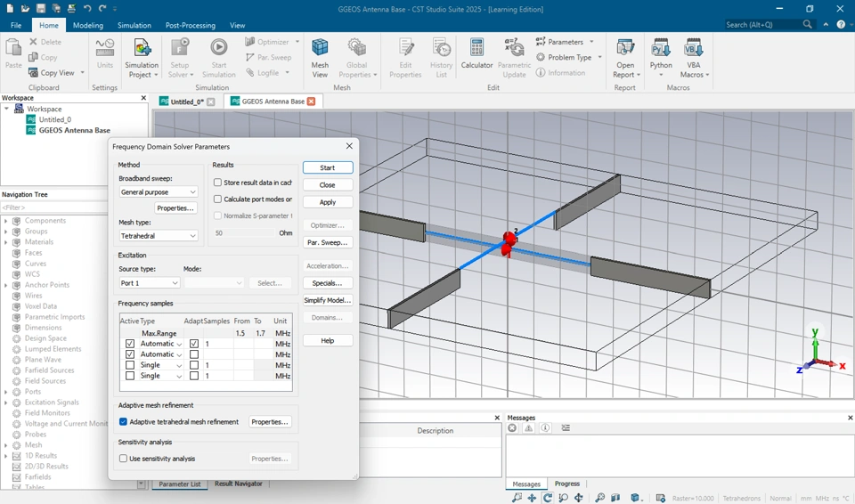The image size is (855, 504).
Task: Click the Undo arrow in title bar
Action: pyautogui.click(x=87, y=9)
